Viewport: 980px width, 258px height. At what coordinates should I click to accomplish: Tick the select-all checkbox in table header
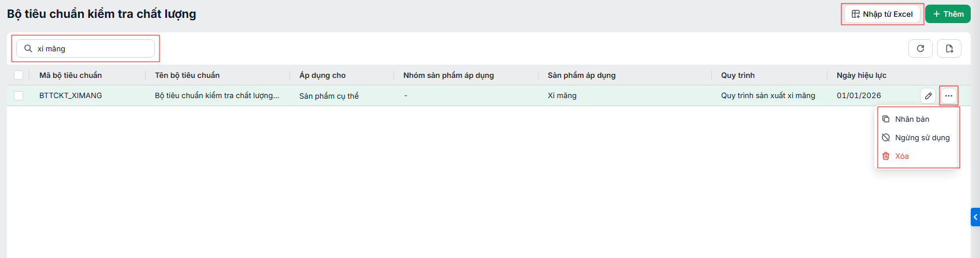click(x=18, y=75)
